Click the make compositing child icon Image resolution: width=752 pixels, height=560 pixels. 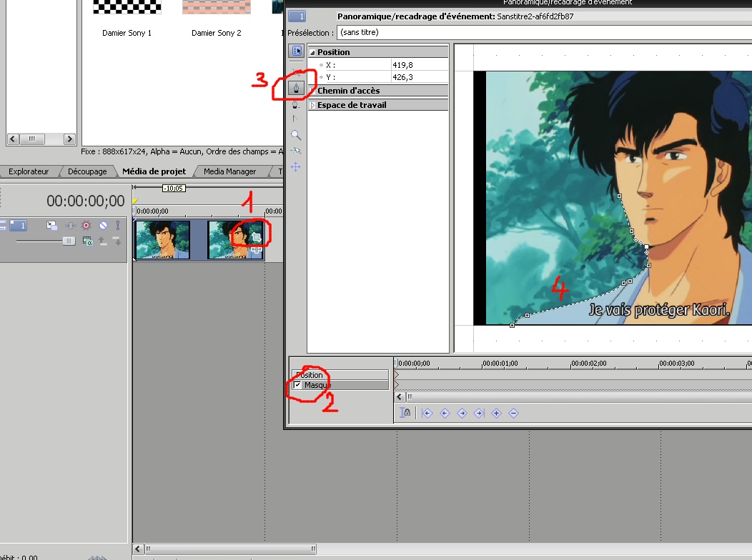coord(117,241)
